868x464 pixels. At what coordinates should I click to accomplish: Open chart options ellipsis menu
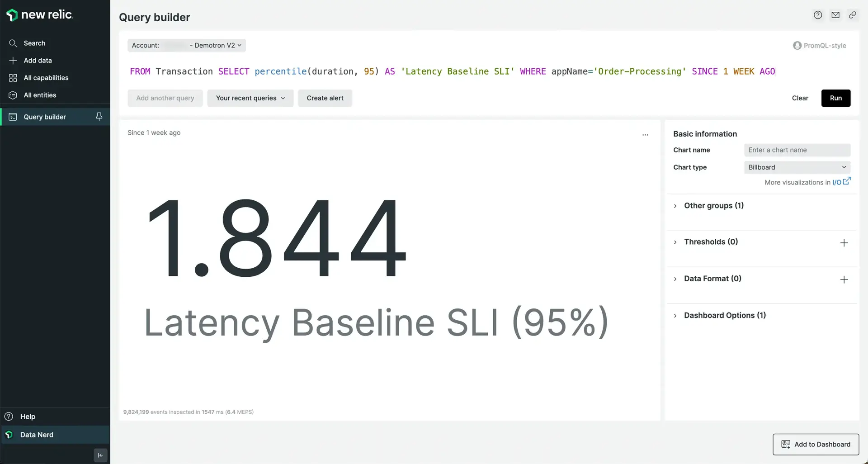click(x=645, y=134)
